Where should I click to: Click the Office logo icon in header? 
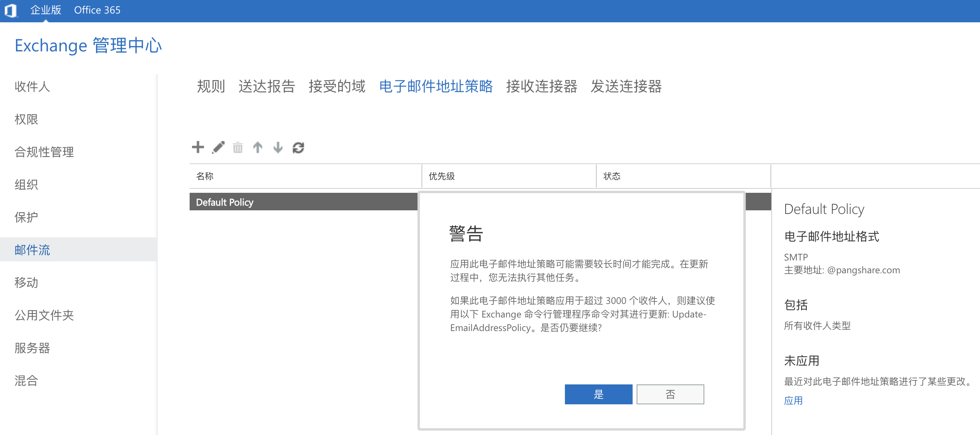coord(11,10)
